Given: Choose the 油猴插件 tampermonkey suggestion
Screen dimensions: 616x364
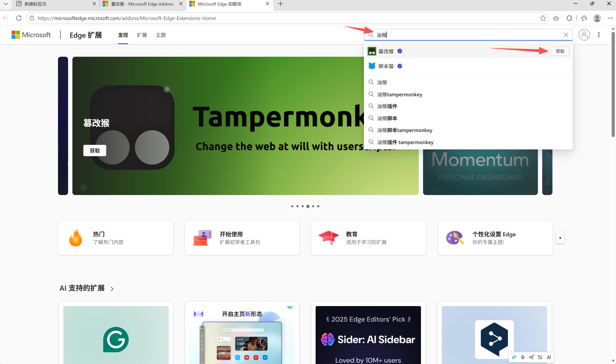Looking at the screenshot, I should tap(468, 142).
